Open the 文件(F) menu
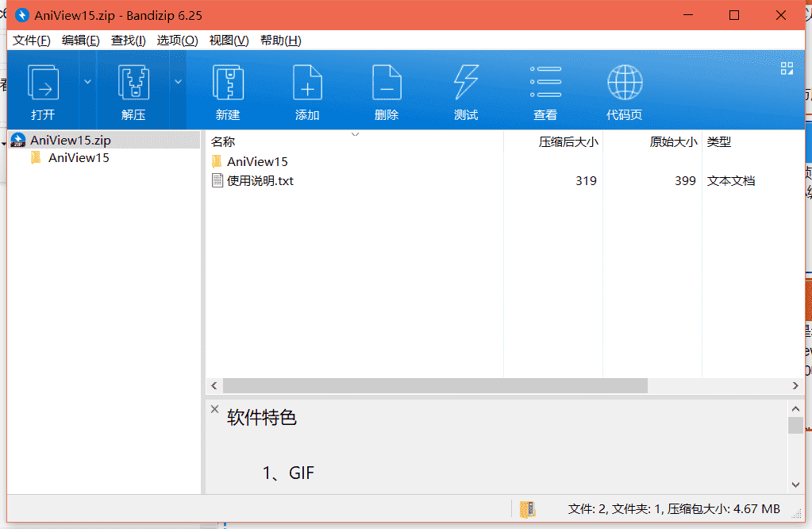 (x=32, y=41)
